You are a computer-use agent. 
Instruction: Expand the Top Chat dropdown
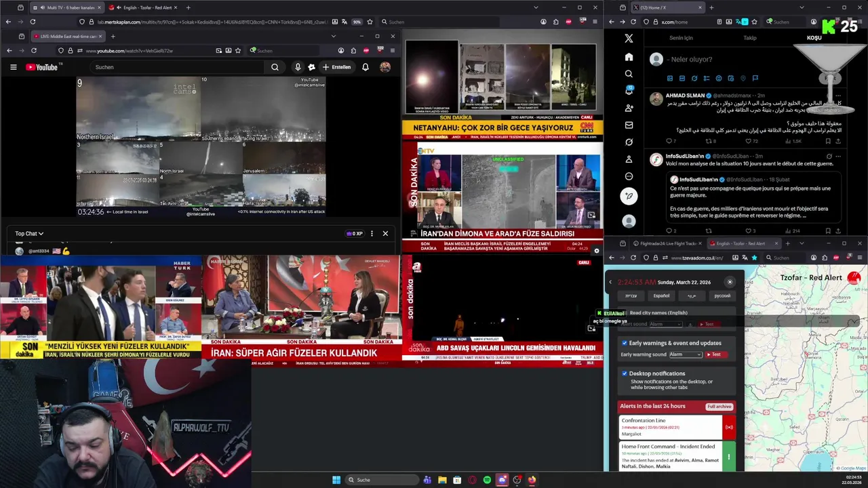[29, 233]
